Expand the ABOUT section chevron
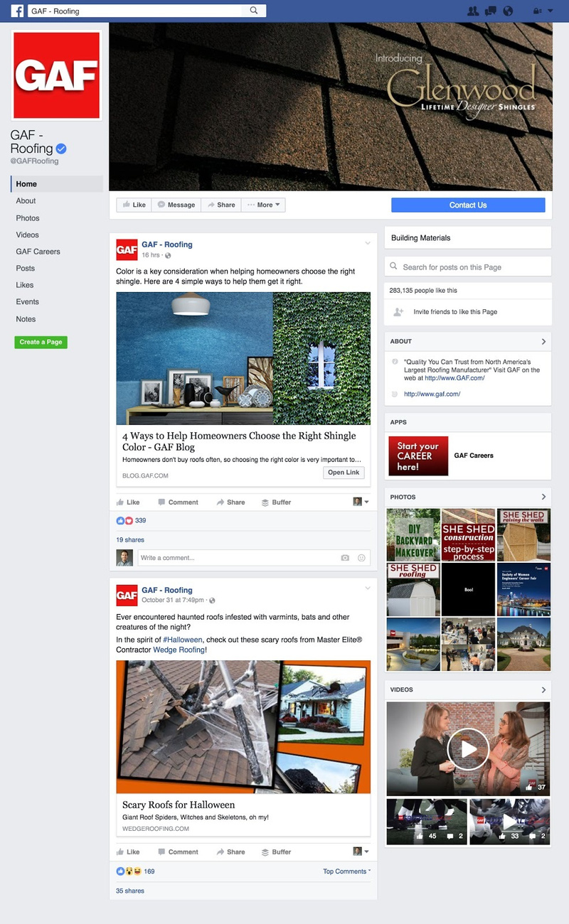 pyautogui.click(x=543, y=342)
